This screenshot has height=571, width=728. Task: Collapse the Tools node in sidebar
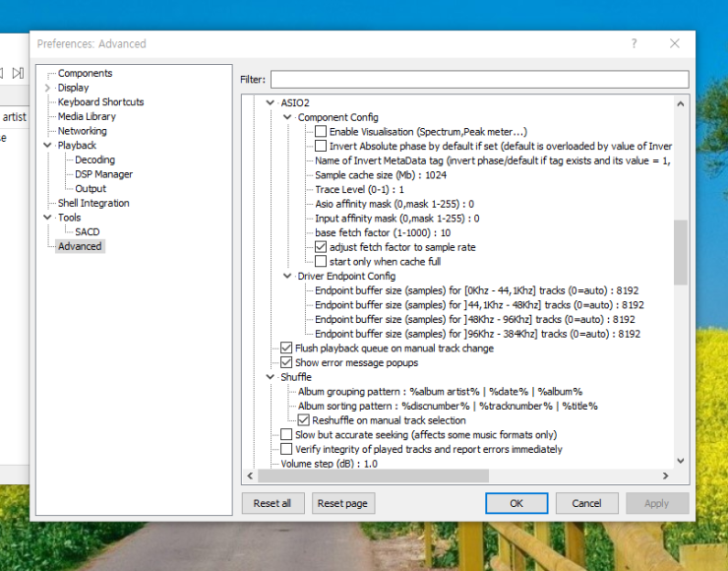coord(47,218)
